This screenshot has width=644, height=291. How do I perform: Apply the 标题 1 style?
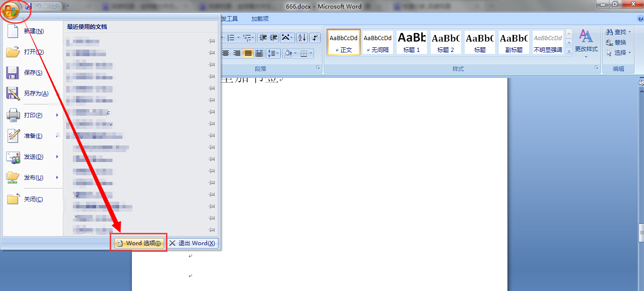click(x=412, y=43)
